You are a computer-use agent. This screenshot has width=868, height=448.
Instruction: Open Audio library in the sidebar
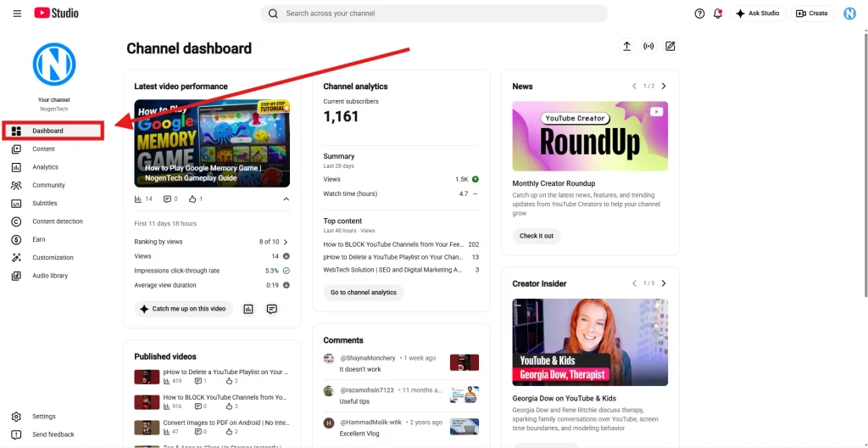tap(53, 276)
